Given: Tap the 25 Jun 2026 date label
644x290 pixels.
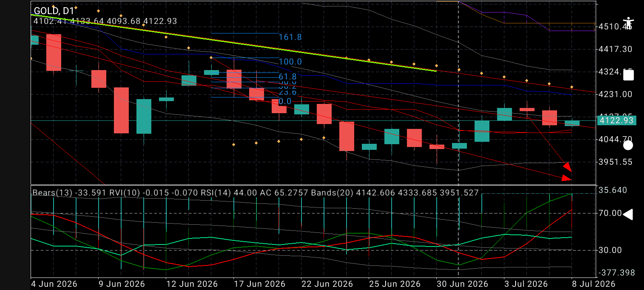Looking at the screenshot, I should point(395,284).
